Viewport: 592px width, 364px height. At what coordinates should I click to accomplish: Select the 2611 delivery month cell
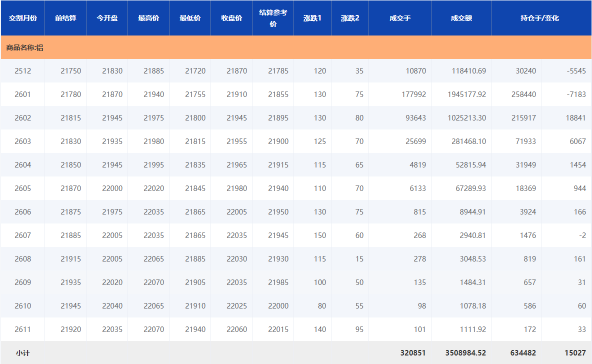pyautogui.click(x=22, y=329)
